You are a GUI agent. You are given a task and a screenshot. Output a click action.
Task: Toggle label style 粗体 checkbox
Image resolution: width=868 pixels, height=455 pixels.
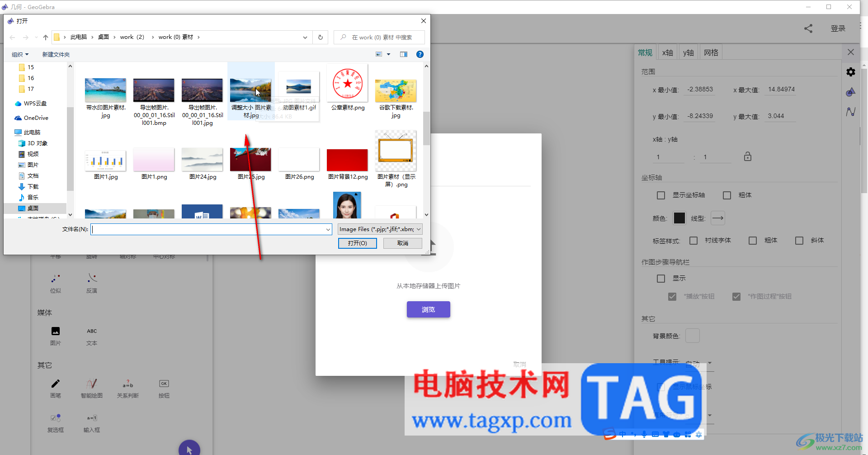(x=753, y=241)
